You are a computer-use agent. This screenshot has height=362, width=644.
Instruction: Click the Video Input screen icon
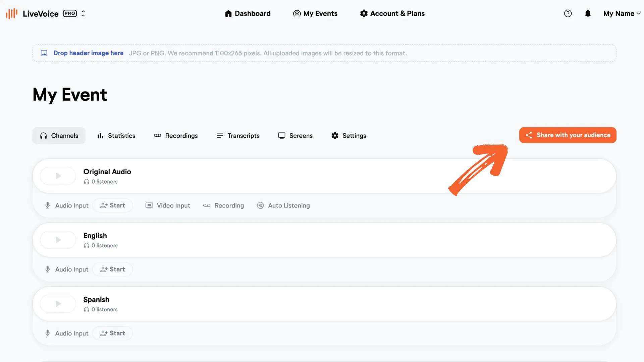click(x=149, y=205)
